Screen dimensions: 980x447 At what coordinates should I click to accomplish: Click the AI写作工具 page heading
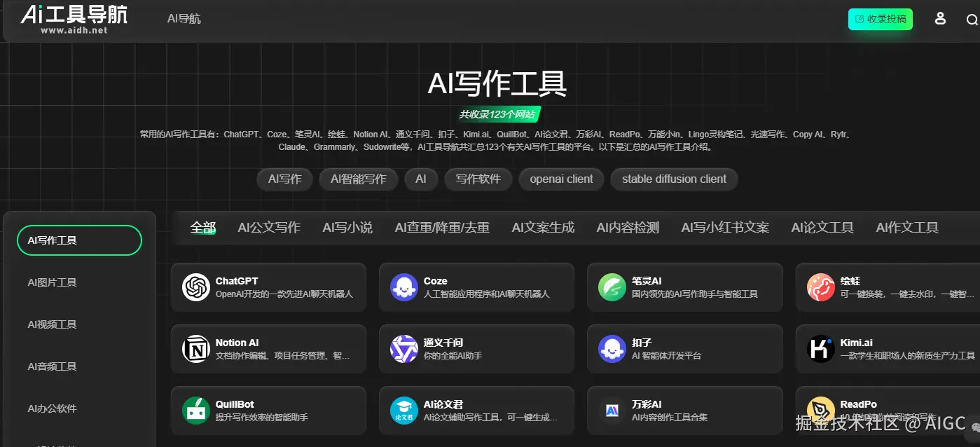[x=497, y=83]
